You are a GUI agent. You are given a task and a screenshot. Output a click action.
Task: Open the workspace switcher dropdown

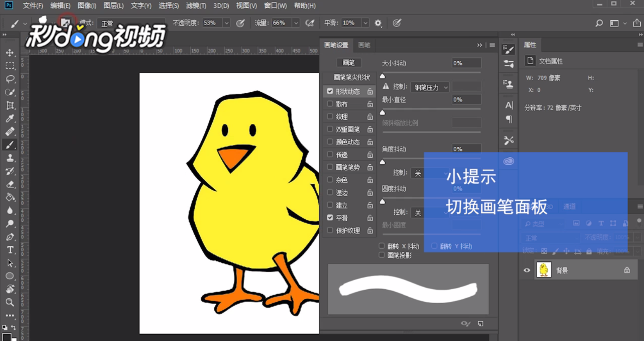coord(617,23)
